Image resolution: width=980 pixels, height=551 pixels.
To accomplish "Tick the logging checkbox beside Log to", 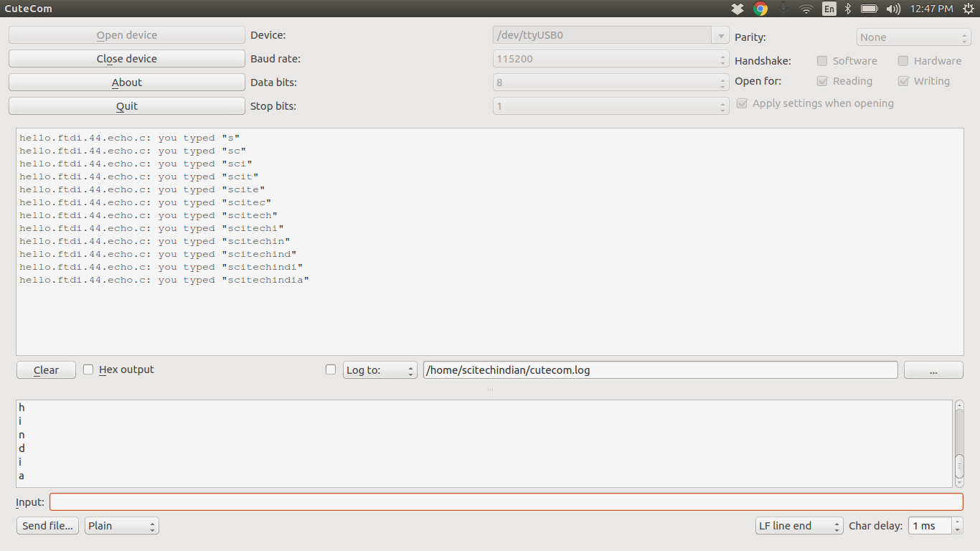I will (331, 369).
